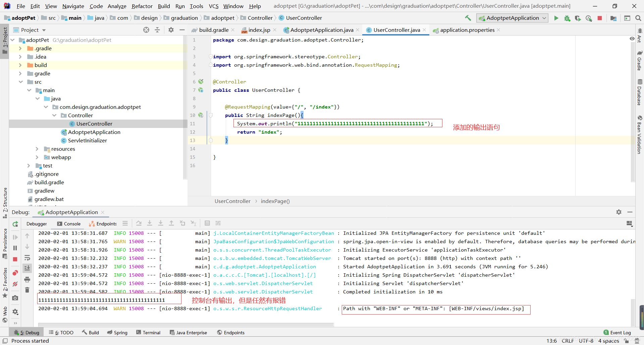Toggle the Bean Validation tool window

pyautogui.click(x=640, y=135)
